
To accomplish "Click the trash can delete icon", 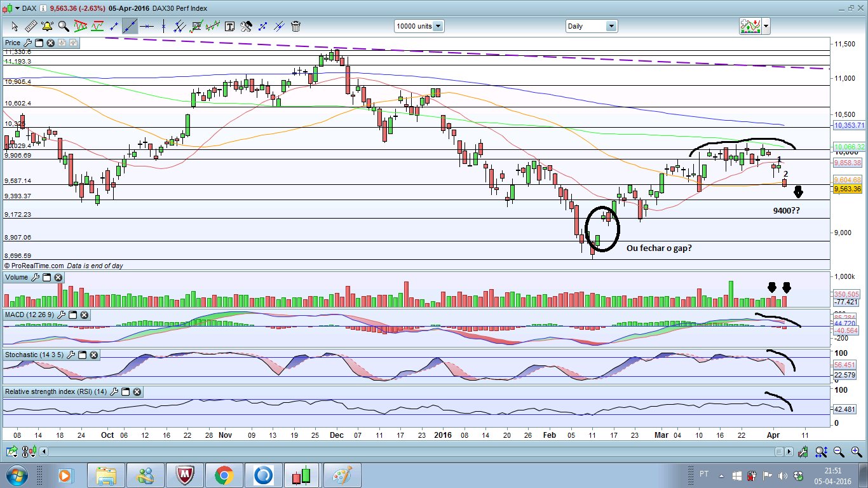I will point(295,26).
